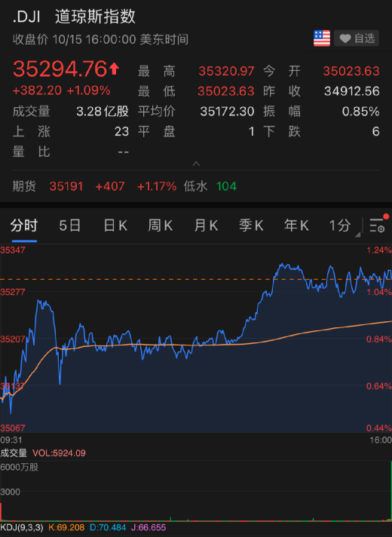392x537 pixels.
Task: Tap the 最高 value 35320.97
Action: point(226,71)
